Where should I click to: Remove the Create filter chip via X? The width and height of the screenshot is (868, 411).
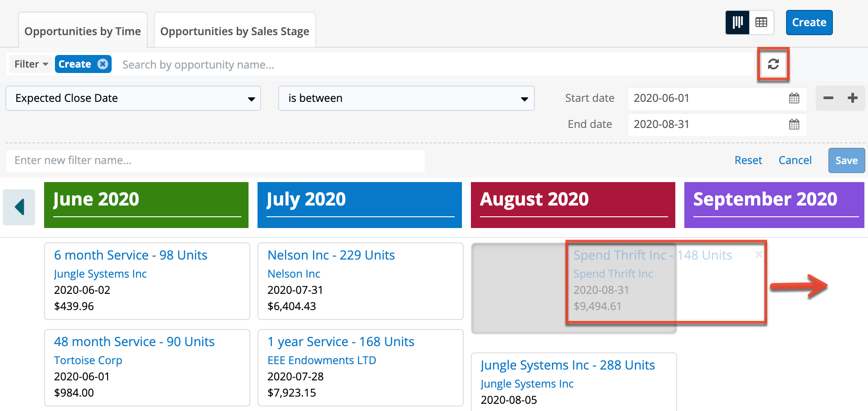[x=103, y=64]
